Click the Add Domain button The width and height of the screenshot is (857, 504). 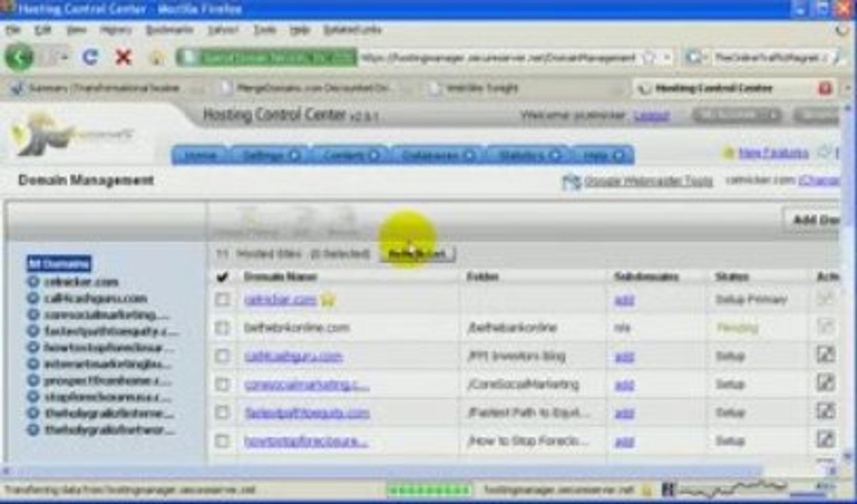[x=812, y=220]
